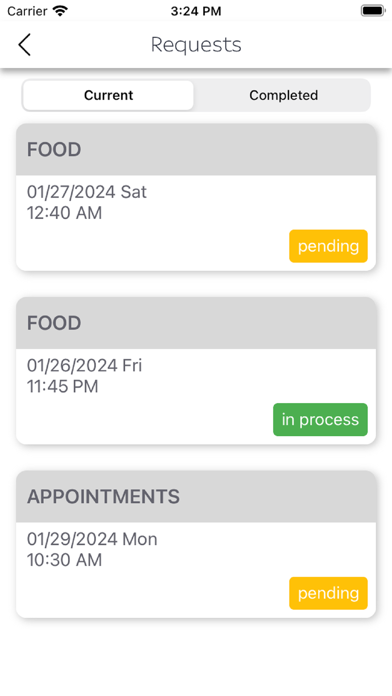Tap the 10:30 AM appointment time

coord(64,560)
